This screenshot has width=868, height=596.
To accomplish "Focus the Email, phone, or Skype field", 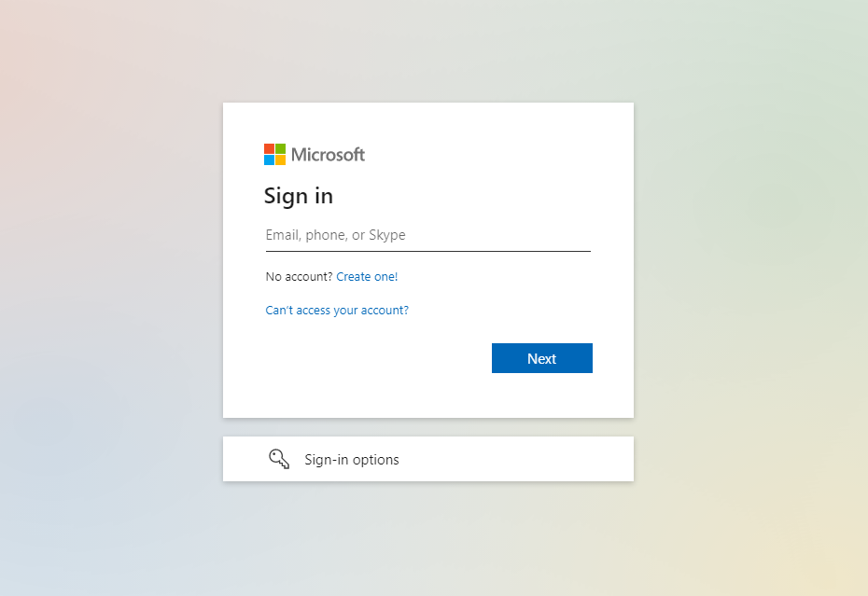I will [427, 236].
